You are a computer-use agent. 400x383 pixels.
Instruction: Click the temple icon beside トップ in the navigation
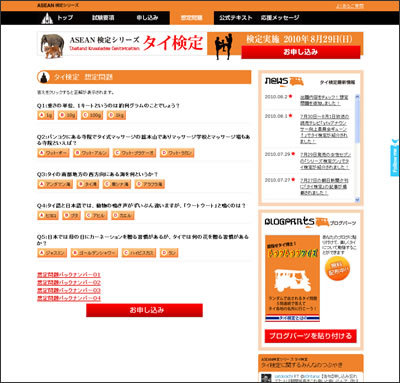tap(47, 18)
